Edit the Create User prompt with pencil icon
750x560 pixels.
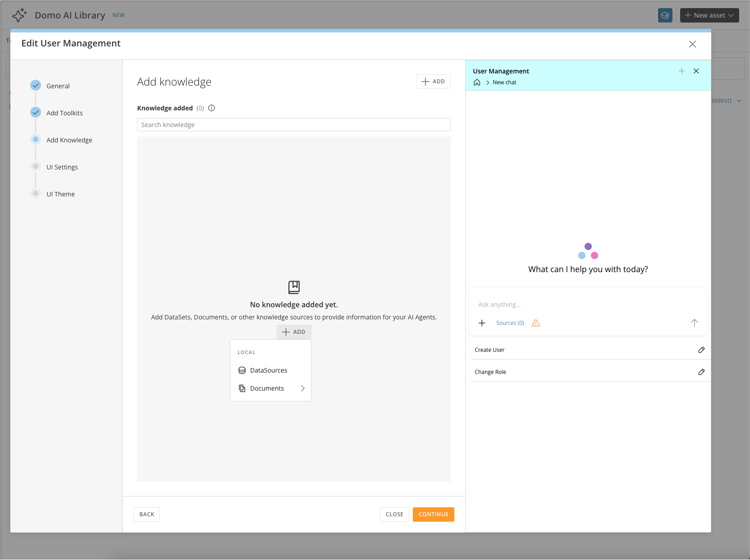click(701, 350)
